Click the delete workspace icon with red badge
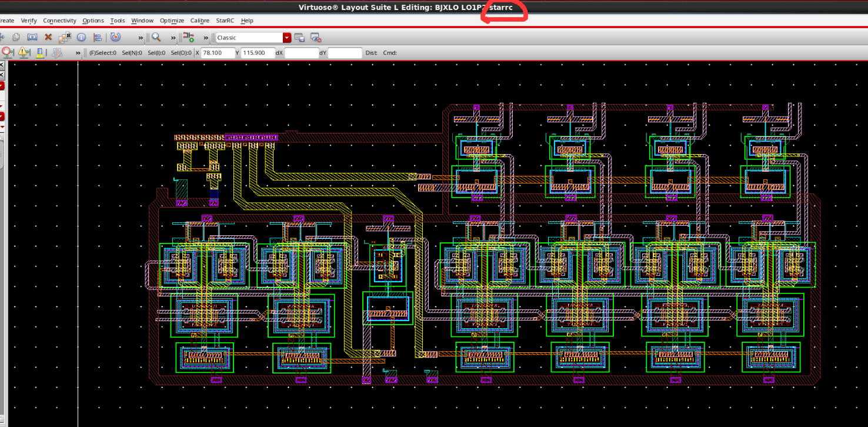The width and height of the screenshot is (868, 427). coord(316,37)
